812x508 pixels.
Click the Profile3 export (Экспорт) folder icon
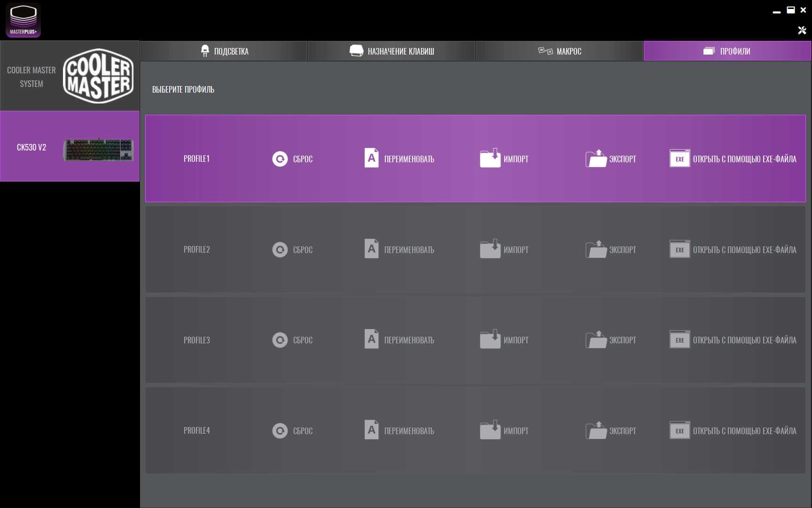596,340
